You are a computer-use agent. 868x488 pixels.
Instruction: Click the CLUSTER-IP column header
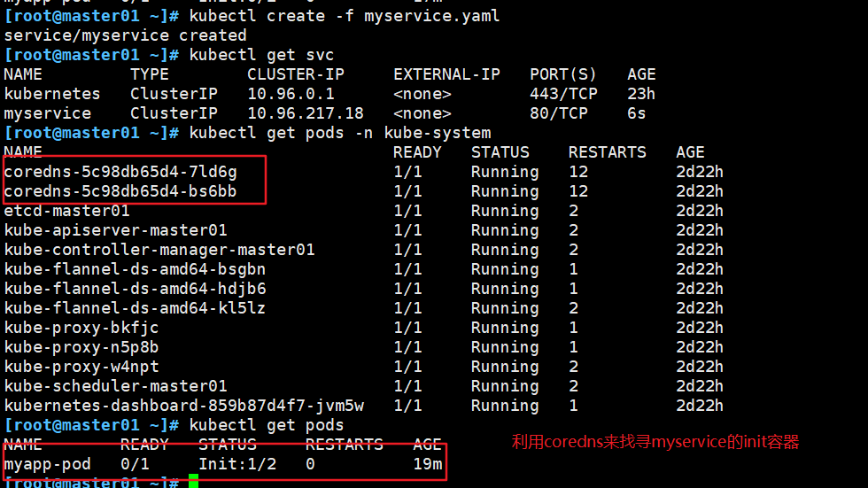click(x=296, y=74)
